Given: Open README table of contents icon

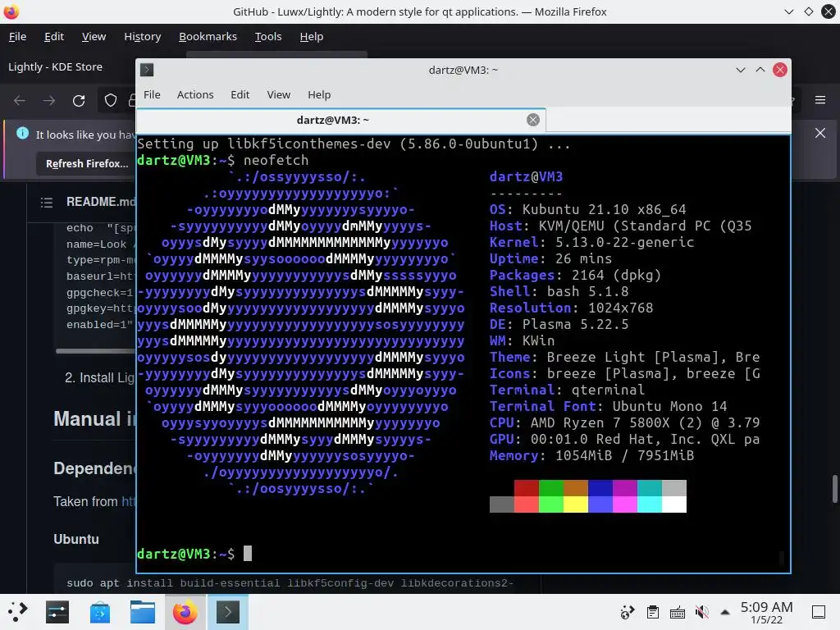Looking at the screenshot, I should pyautogui.click(x=47, y=203).
